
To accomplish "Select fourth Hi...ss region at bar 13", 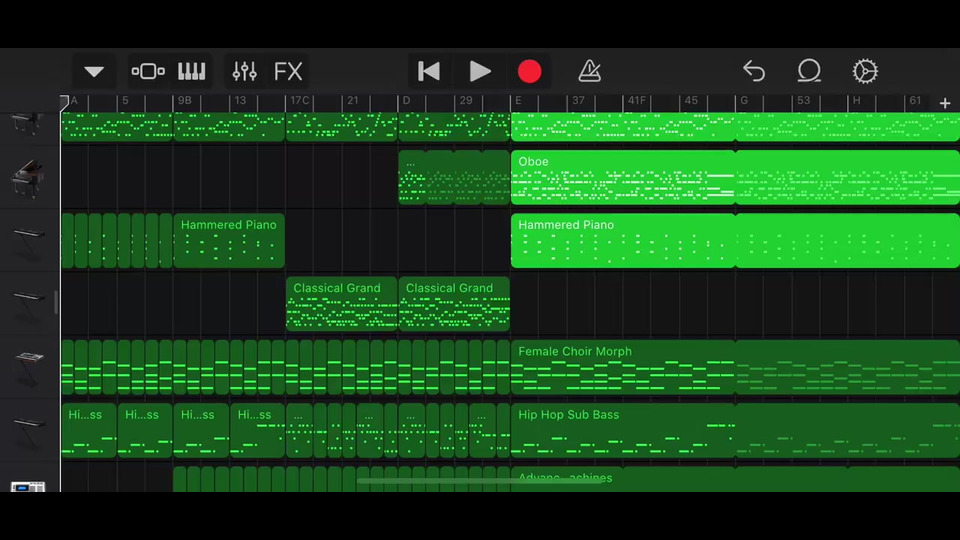I will (258, 430).
